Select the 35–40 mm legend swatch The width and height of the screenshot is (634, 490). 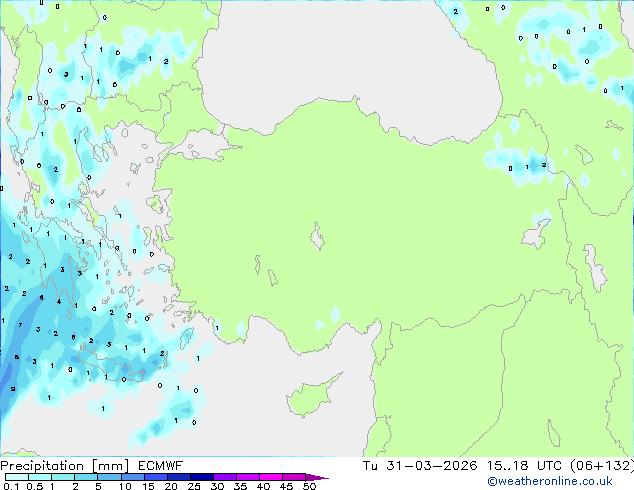247,477
